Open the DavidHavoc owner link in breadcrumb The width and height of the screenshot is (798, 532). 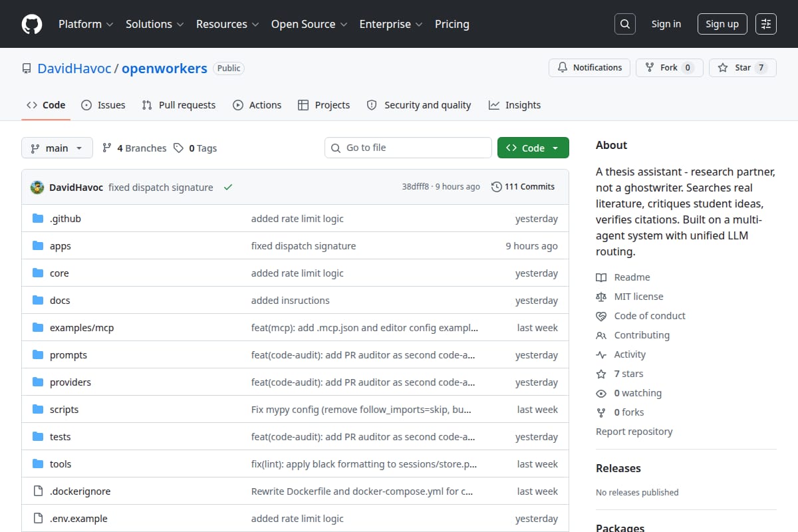click(x=74, y=68)
